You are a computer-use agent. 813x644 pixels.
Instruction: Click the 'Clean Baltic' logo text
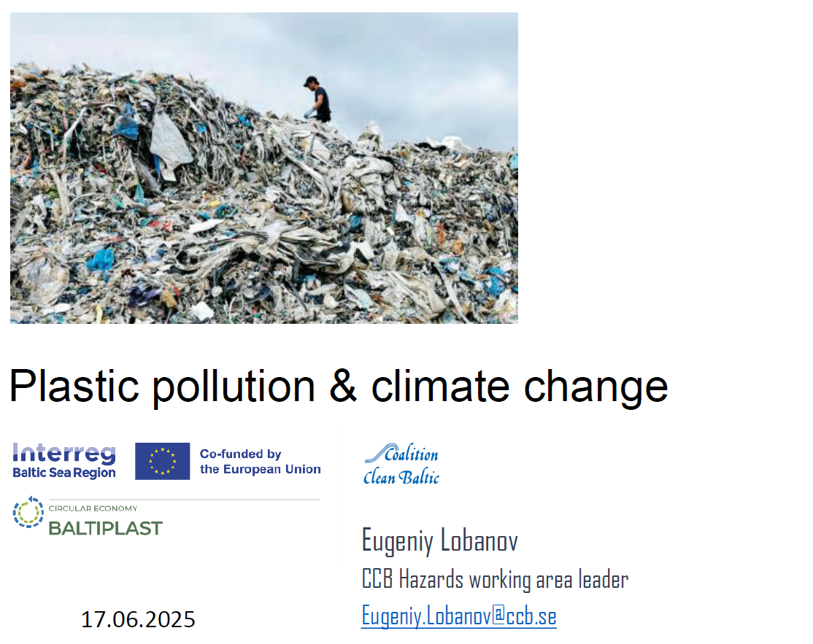coord(401,478)
